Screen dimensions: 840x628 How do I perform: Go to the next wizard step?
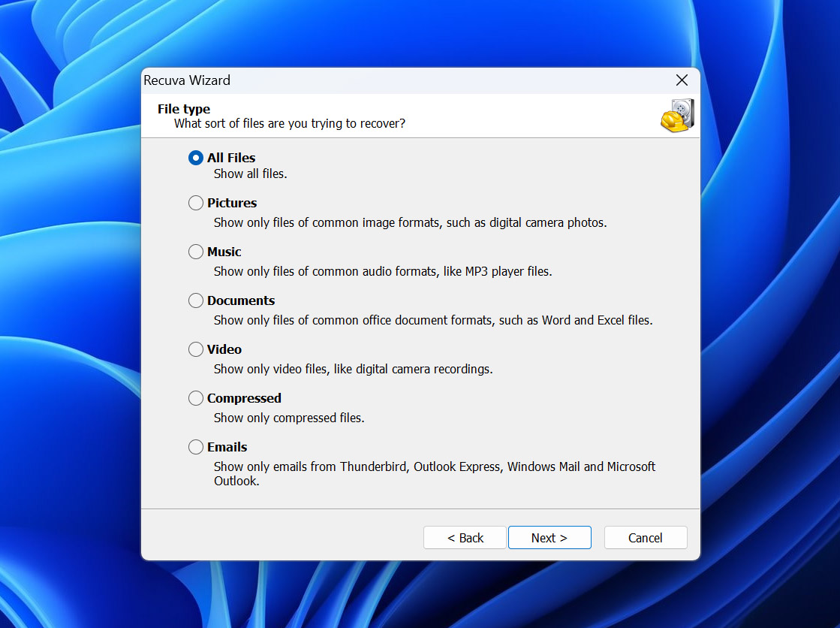click(x=549, y=537)
